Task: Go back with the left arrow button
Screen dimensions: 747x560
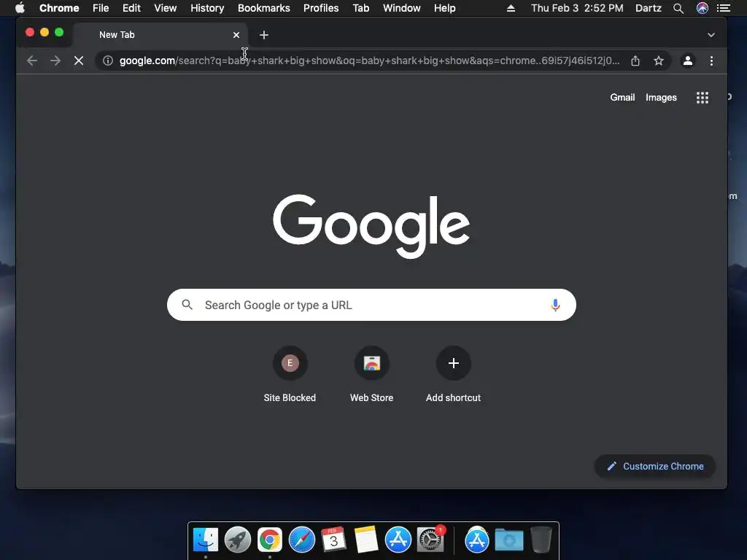Action: click(x=32, y=61)
